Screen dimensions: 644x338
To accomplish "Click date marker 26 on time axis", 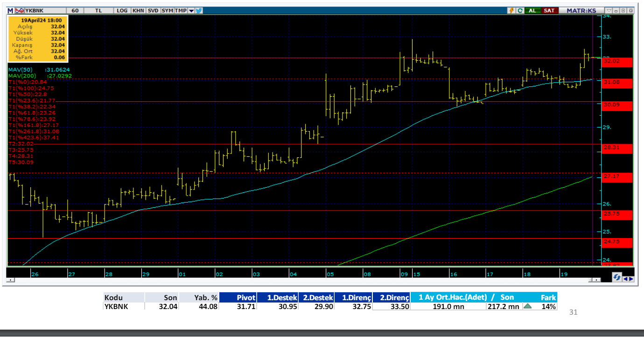I will [x=35, y=274].
